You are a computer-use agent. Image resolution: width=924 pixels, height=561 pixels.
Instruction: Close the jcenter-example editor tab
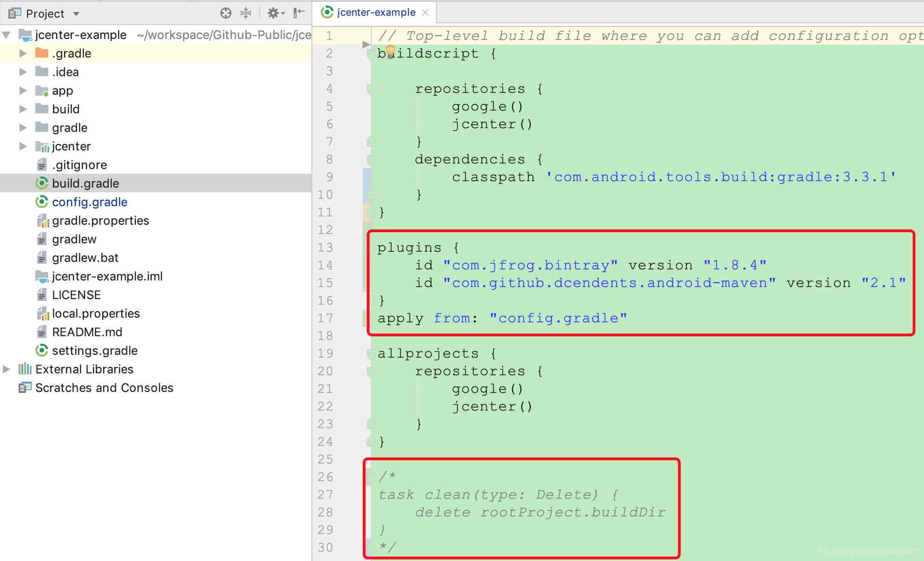point(425,13)
